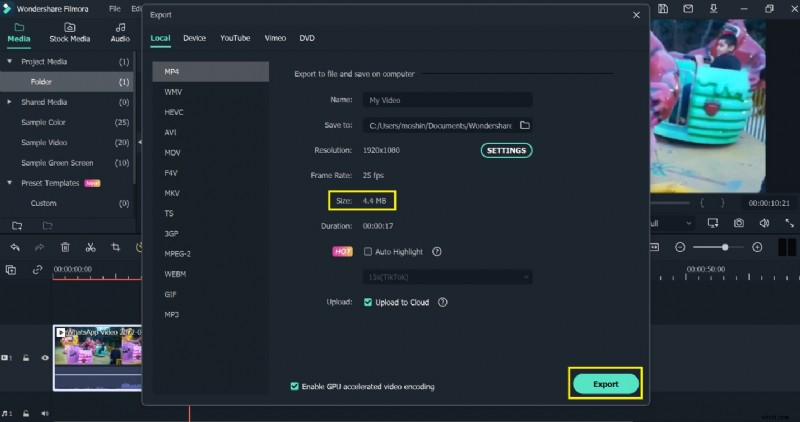Viewport: 800px width, 422px height.
Task: Click the undo arrow icon
Action: click(x=15, y=247)
